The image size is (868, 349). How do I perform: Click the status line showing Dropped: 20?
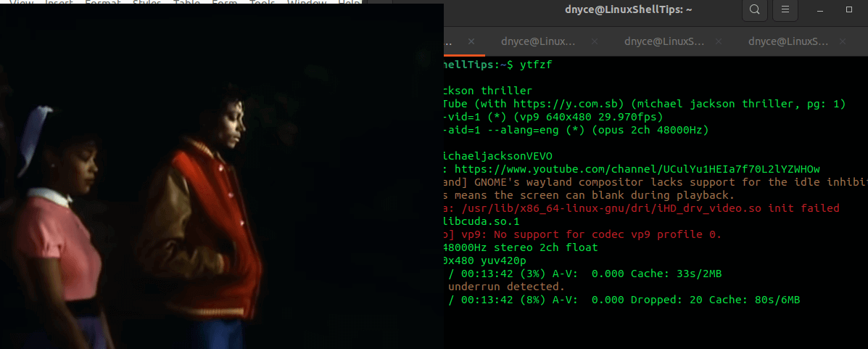point(624,300)
